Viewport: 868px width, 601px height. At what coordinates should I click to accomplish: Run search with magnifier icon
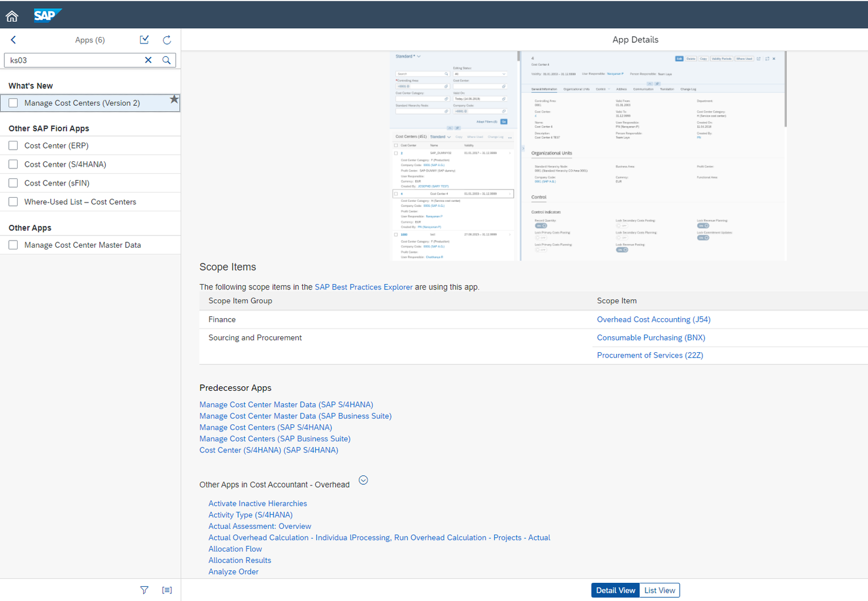pos(167,60)
